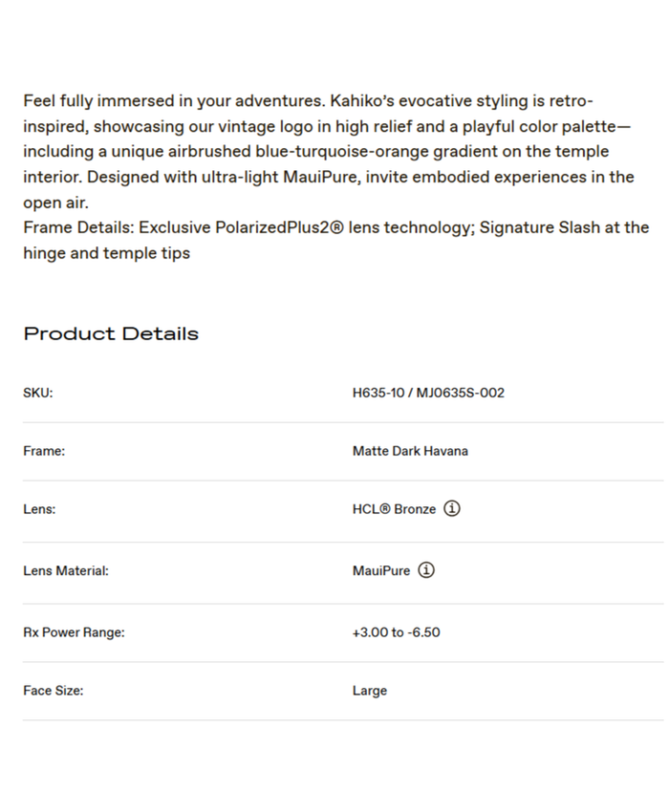Click "hinge and temple tips" text
The image size is (669, 812).
(107, 253)
